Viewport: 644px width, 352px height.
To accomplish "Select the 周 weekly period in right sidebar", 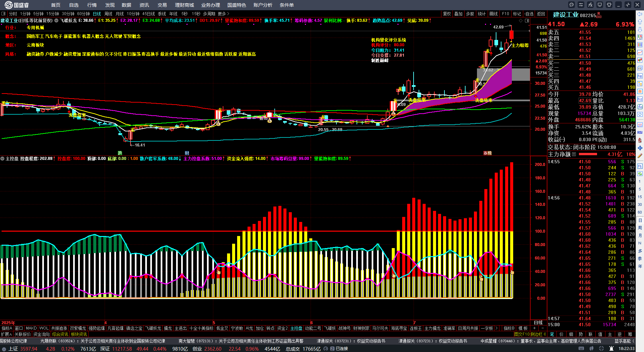I will coord(640,228).
